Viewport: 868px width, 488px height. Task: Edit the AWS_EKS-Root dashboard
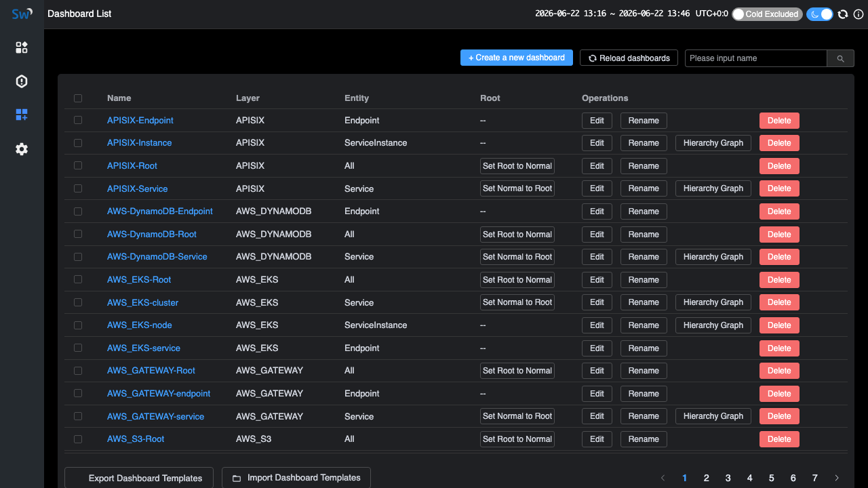pos(597,280)
